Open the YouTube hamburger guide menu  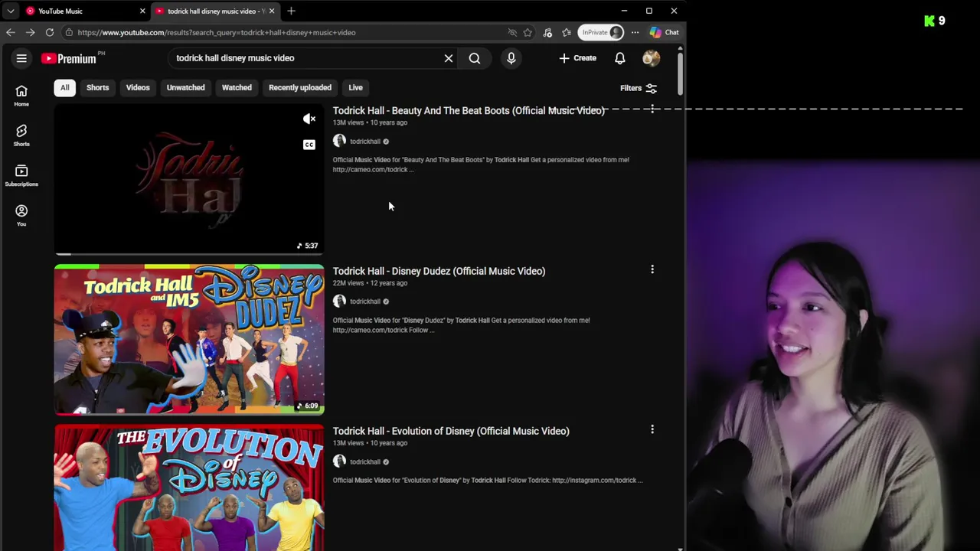(21, 58)
